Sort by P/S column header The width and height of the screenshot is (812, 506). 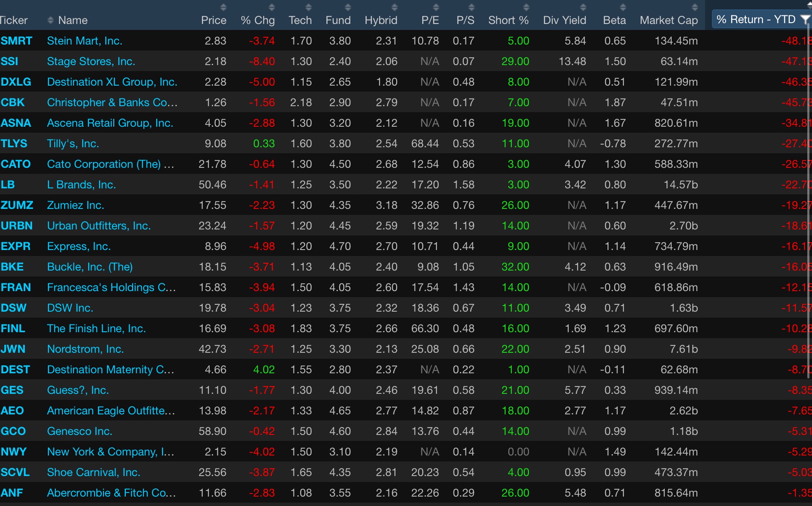[x=465, y=20]
